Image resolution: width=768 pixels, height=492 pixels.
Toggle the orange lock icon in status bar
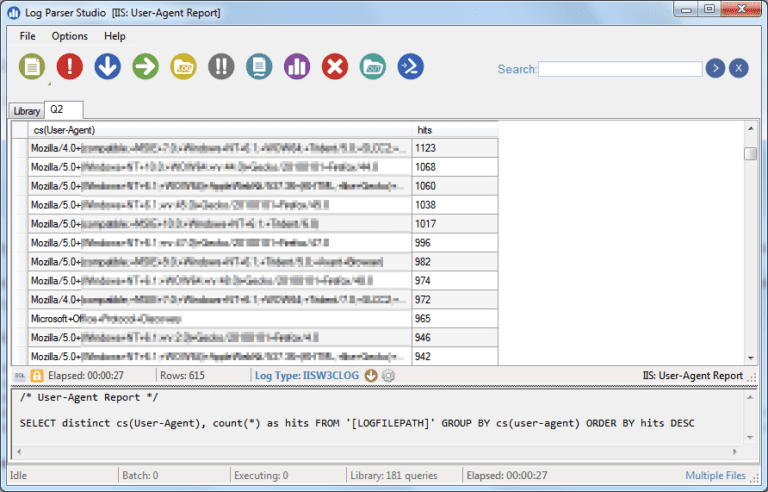pyautogui.click(x=36, y=376)
